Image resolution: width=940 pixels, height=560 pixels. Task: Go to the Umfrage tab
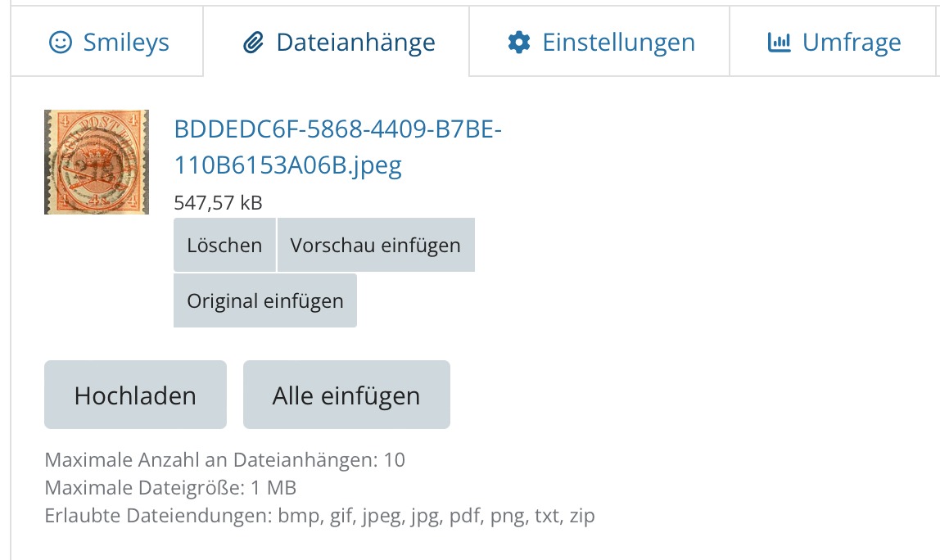[x=852, y=43]
